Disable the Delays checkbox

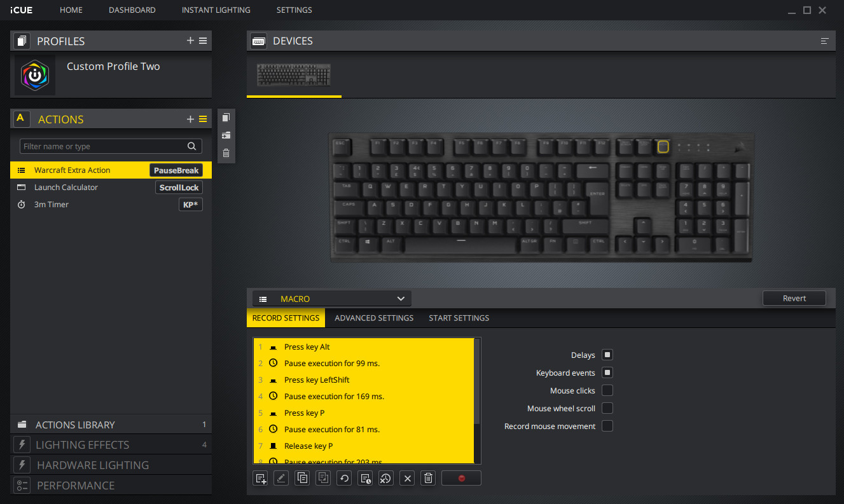point(607,355)
